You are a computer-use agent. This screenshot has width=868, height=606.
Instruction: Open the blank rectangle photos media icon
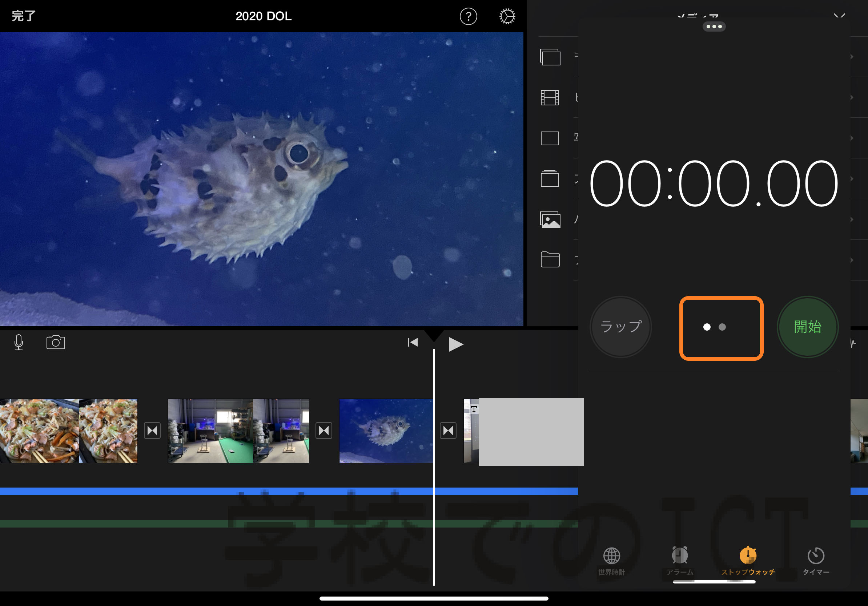[550, 138]
